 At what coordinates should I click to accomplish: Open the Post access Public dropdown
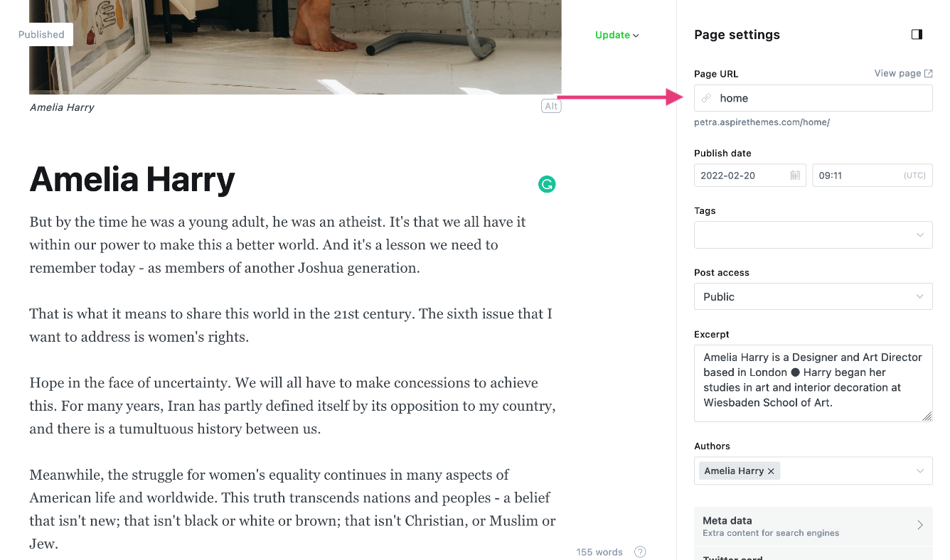pyautogui.click(x=813, y=296)
